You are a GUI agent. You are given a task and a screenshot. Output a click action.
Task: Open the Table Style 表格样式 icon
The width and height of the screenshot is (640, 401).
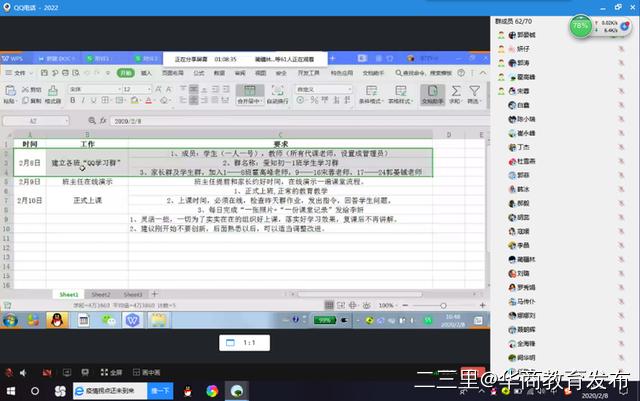pos(400,91)
